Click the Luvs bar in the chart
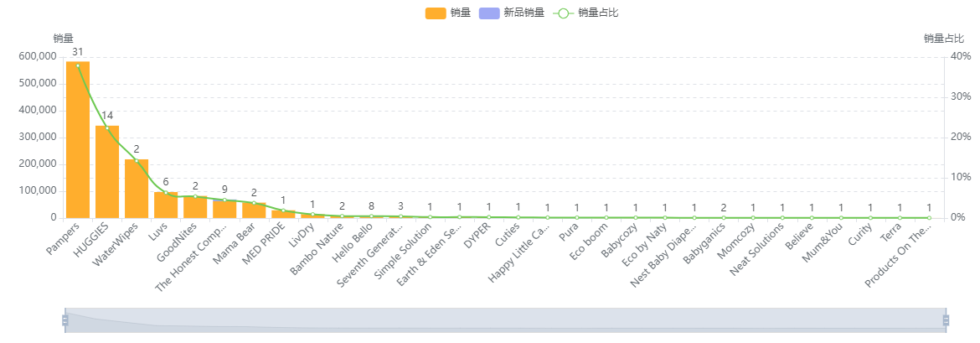980x343 pixels. [166, 205]
